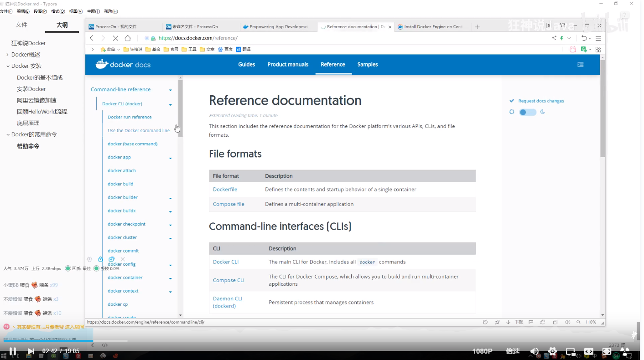Open Product manuals nav item

click(288, 65)
